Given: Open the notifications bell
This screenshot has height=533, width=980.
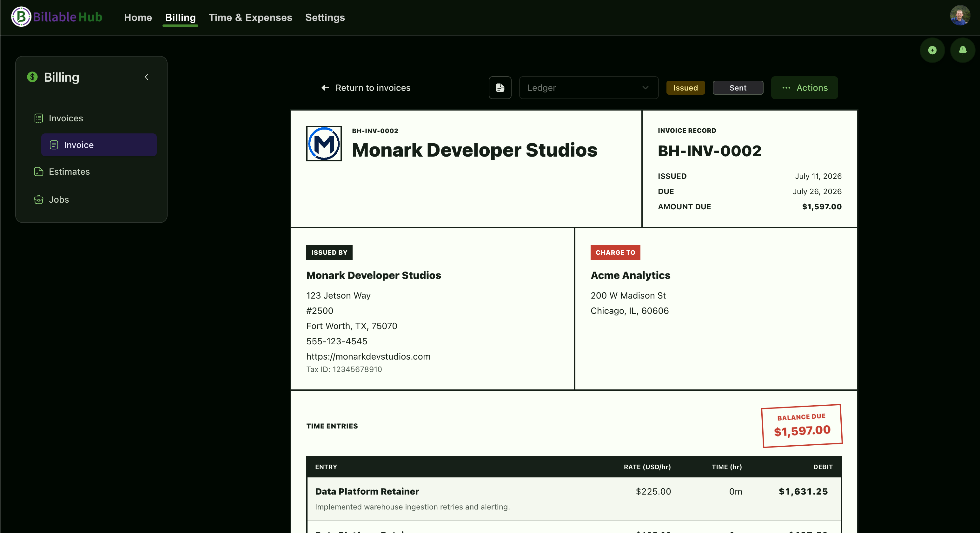Looking at the screenshot, I should [x=963, y=50].
